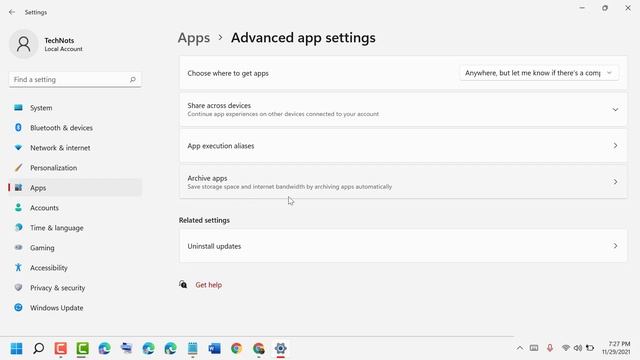Open Time & language settings
640x360 pixels.
[x=75, y=228]
